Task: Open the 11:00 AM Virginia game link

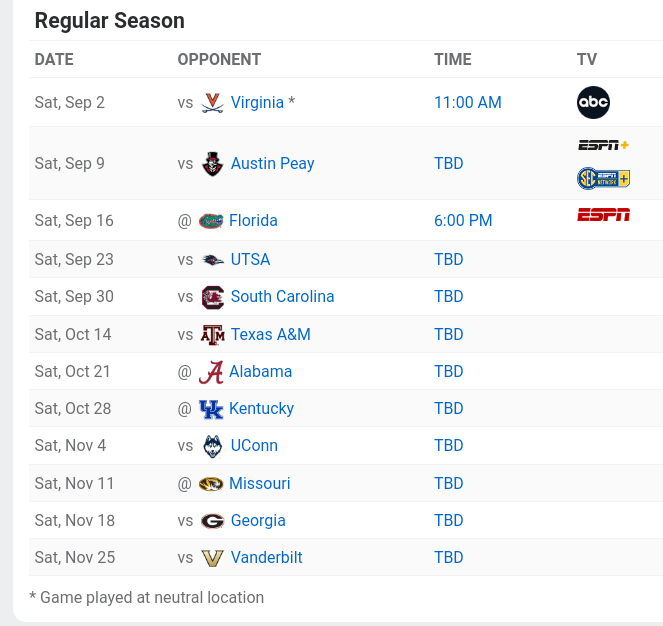Action: 467,102
